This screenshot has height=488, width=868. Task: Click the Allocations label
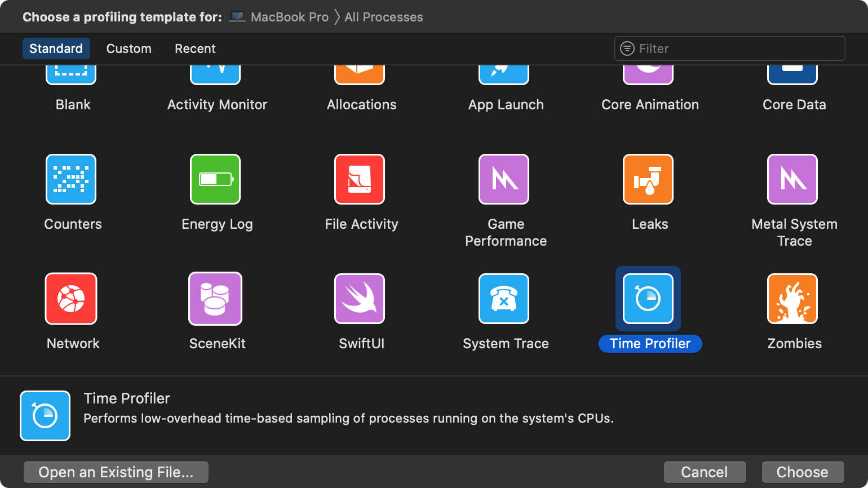(362, 105)
